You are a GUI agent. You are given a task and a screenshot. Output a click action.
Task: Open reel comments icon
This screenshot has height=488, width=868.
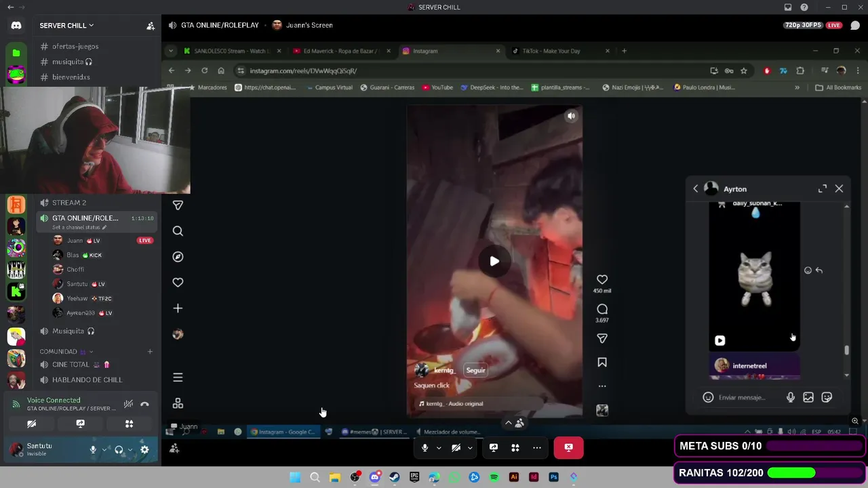pyautogui.click(x=602, y=309)
